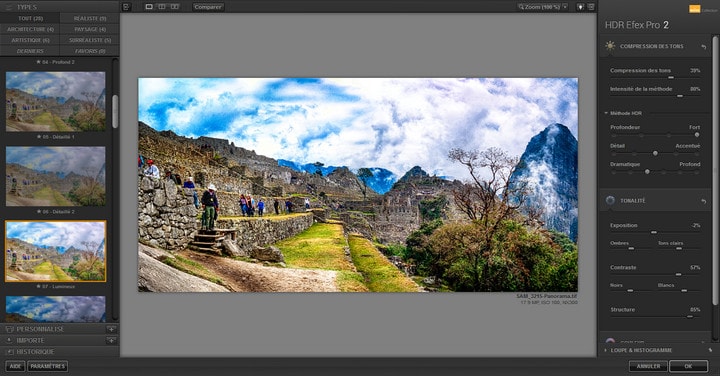Select the 05 - Détaillé 1 preset thumbnail
The width and height of the screenshot is (720, 376).
[56, 101]
